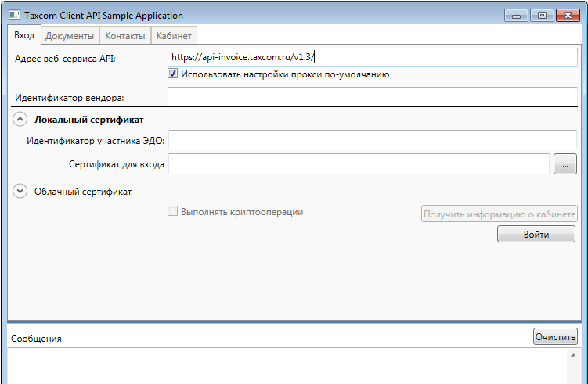This screenshot has height=384, width=588.
Task: Toggle the default proxy settings checkbox
Action: pos(173,74)
